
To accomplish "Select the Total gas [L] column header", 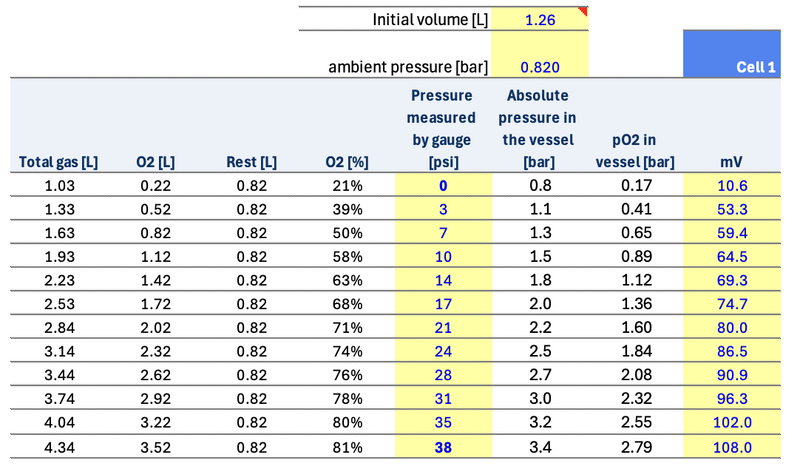I will coord(59,161).
